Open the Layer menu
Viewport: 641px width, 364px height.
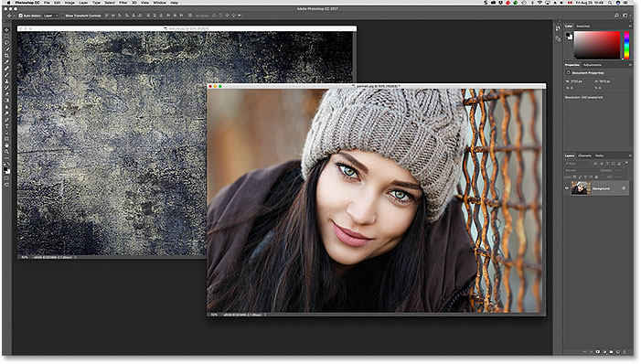83,3
